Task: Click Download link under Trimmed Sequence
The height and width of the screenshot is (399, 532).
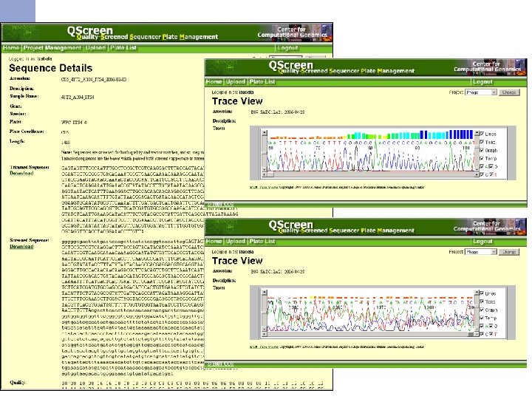Action: tap(21, 173)
